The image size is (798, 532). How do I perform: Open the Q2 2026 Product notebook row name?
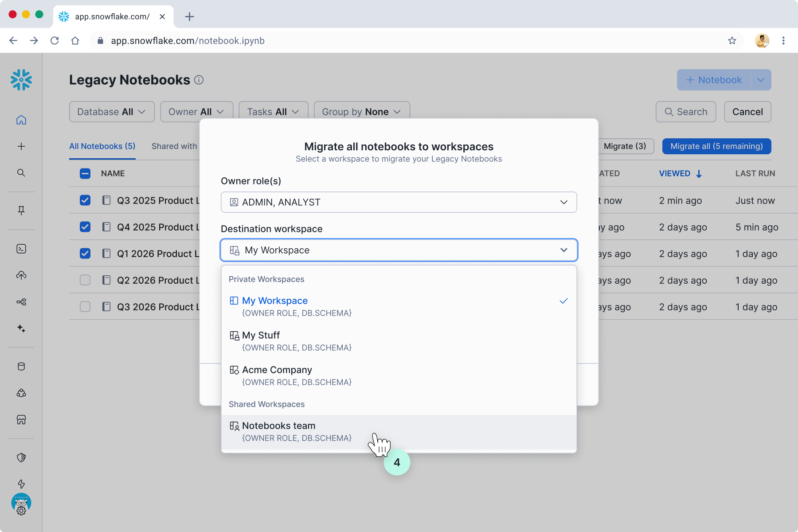158,280
